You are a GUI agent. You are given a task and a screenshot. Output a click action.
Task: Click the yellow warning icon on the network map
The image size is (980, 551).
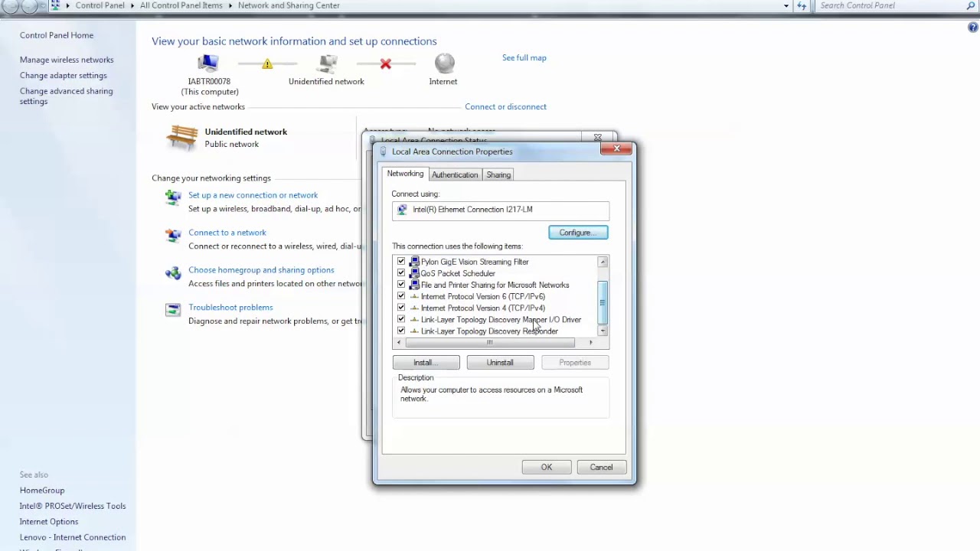[x=267, y=64]
